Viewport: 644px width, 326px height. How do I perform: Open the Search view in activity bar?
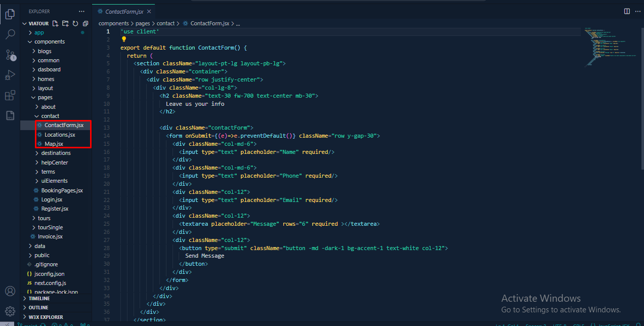click(x=10, y=34)
